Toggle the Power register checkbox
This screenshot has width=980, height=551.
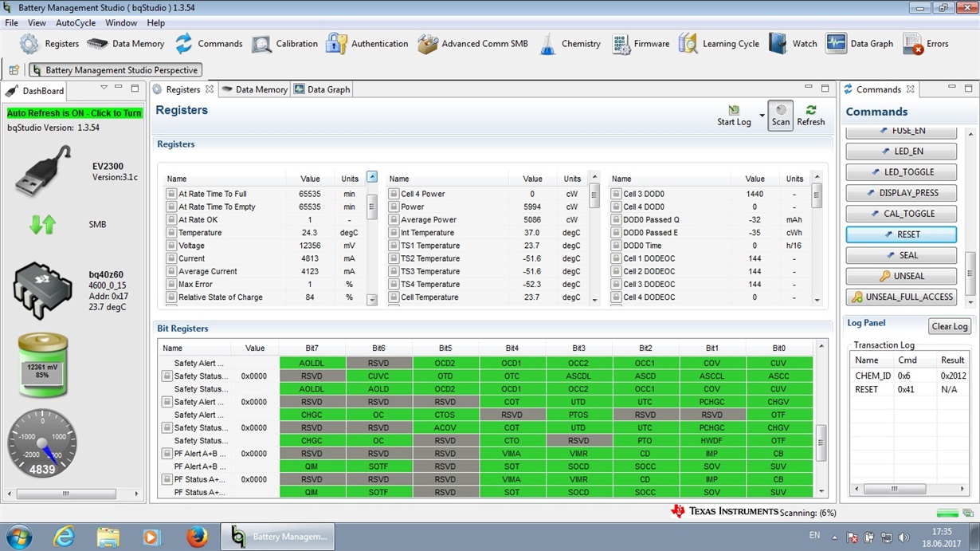394,207
